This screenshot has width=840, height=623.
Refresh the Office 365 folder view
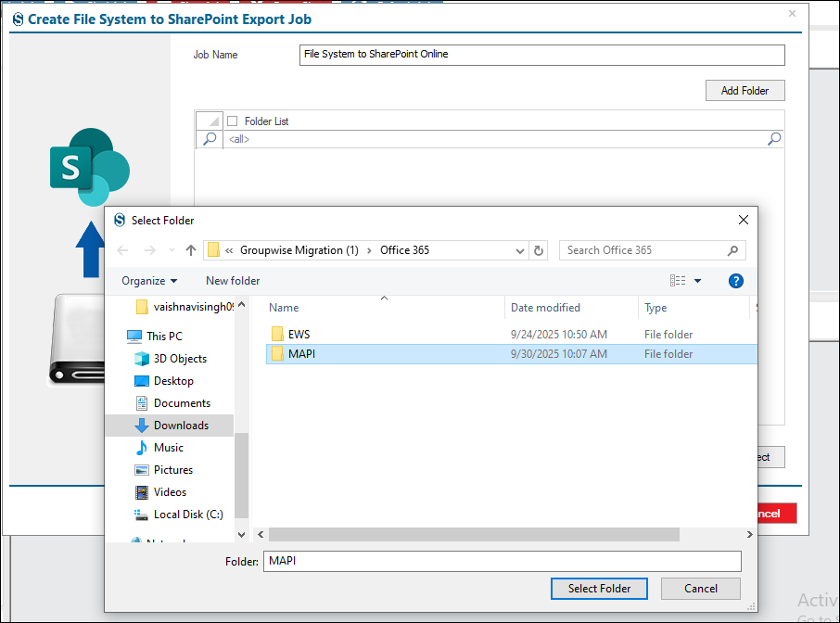pyautogui.click(x=539, y=250)
